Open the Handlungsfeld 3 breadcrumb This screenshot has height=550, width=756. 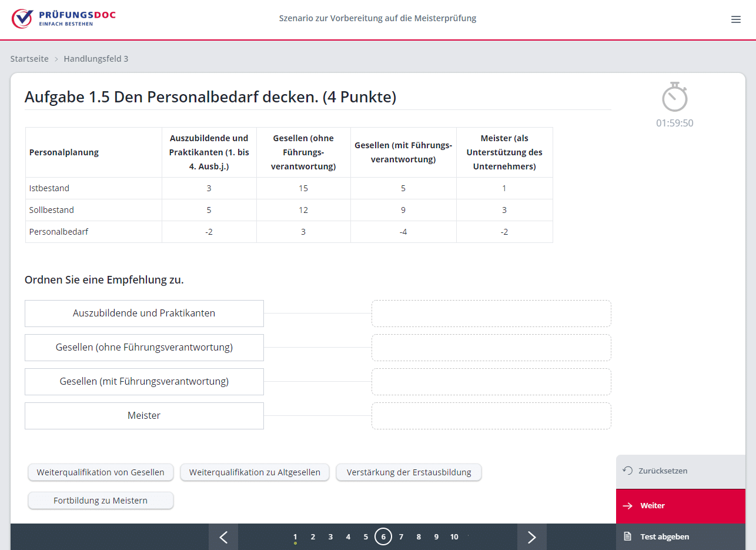(96, 59)
